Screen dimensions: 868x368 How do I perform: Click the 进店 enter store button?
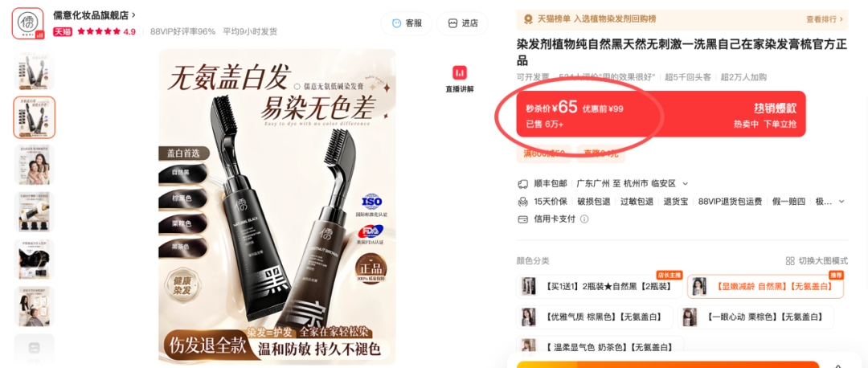463,23
